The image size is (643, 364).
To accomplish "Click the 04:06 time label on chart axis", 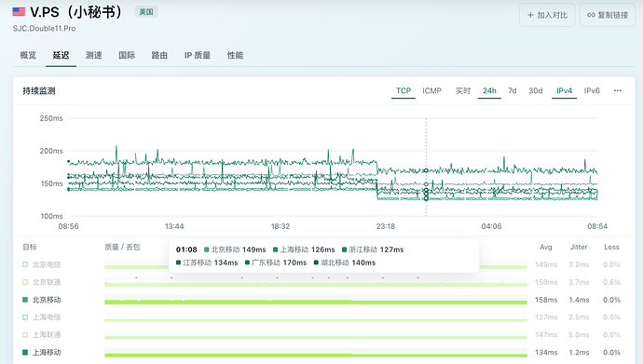I will 491,226.
